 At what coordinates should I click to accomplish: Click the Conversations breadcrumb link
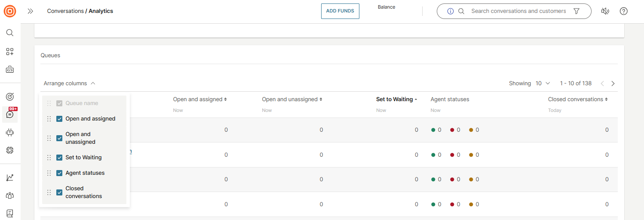pyautogui.click(x=65, y=11)
